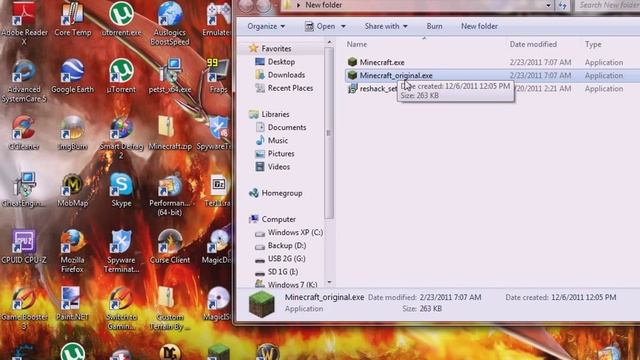Open the Share with dropdown
The width and height of the screenshot is (640, 360).
click(386, 26)
